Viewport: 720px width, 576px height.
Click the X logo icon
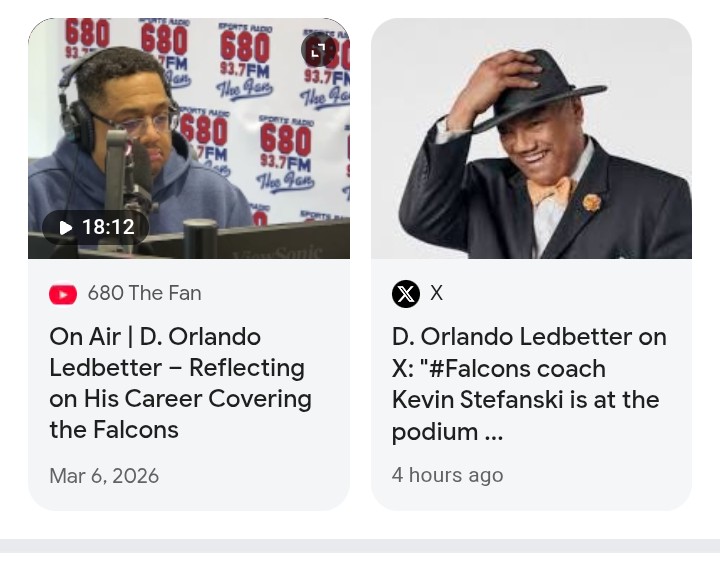pyautogui.click(x=405, y=294)
